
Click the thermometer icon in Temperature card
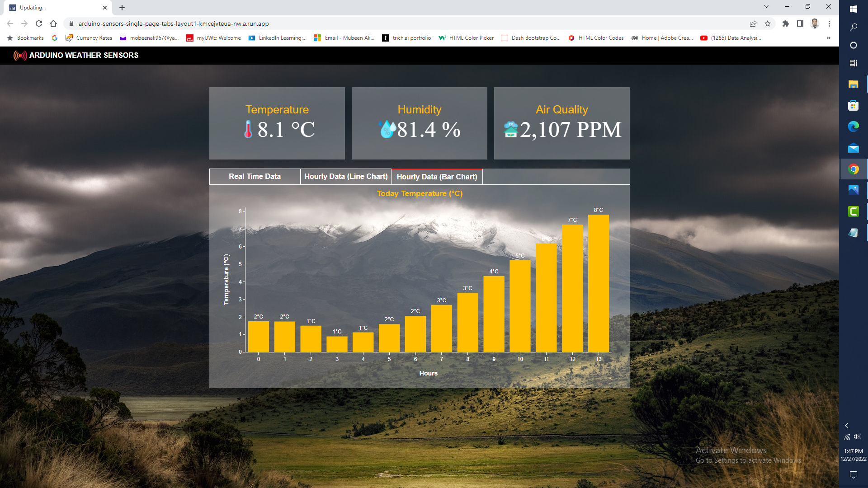click(248, 129)
